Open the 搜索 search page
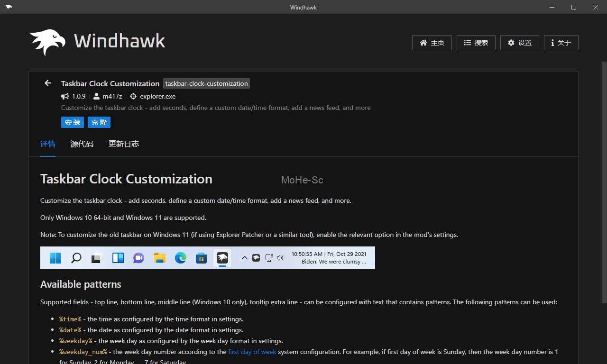Image resolution: width=607 pixels, height=364 pixels. [476, 43]
